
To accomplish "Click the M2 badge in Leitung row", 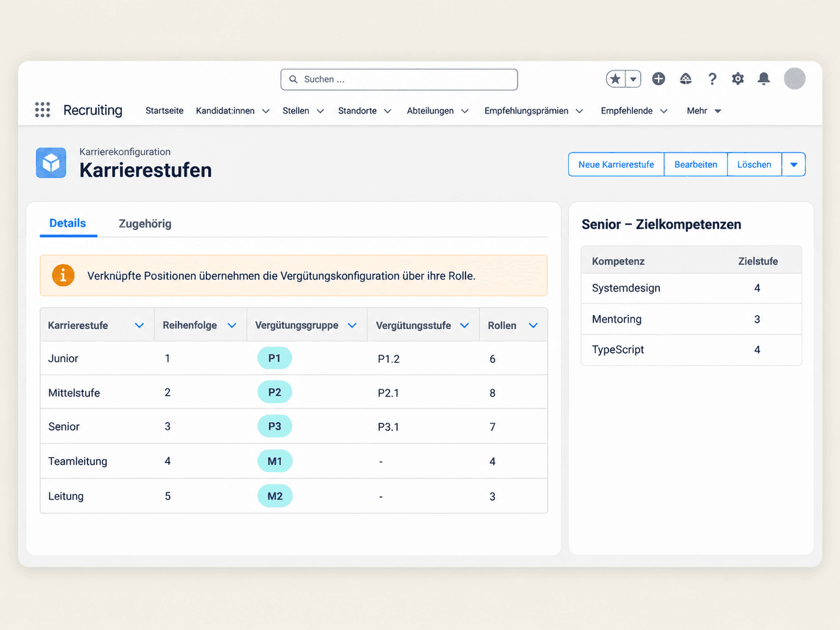I will 275,496.
